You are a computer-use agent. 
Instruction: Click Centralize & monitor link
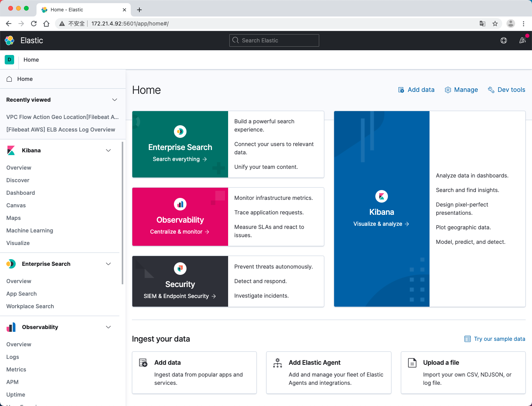pyautogui.click(x=180, y=232)
